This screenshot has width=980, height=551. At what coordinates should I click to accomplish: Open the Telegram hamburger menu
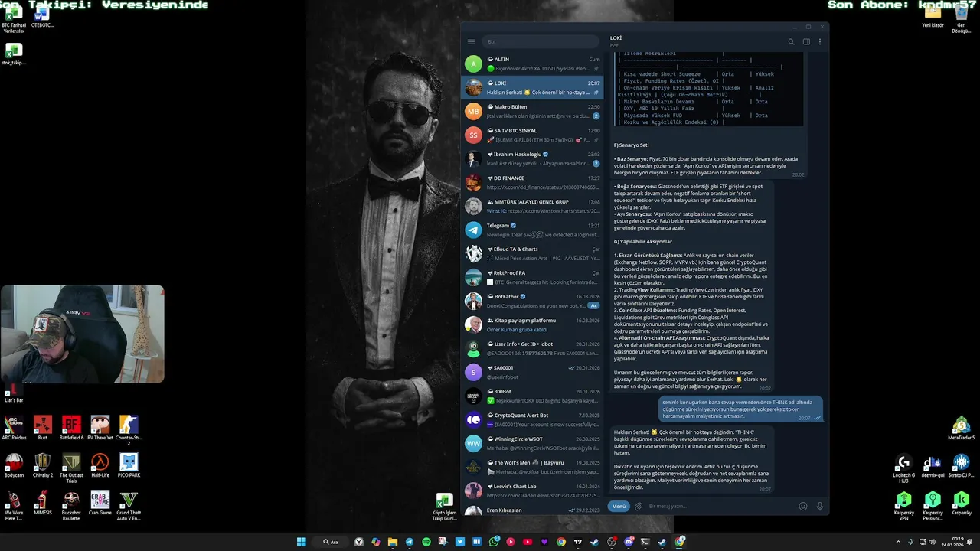point(472,41)
